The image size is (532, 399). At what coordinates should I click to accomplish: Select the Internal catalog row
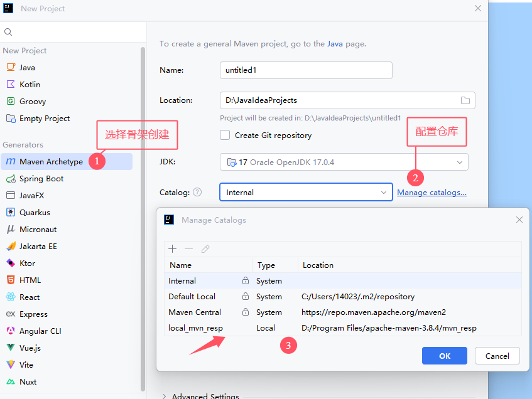point(343,280)
